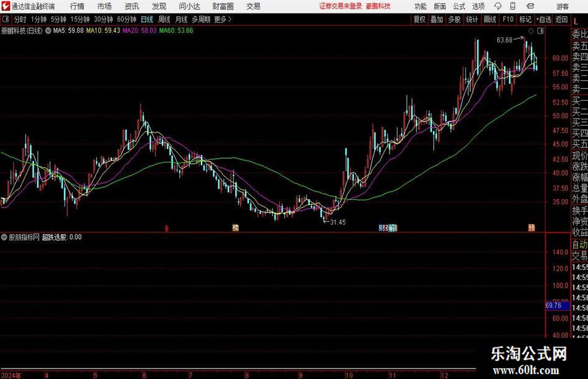Open the 发现 menu
This screenshot has height=379, width=588.
(x=159, y=6)
